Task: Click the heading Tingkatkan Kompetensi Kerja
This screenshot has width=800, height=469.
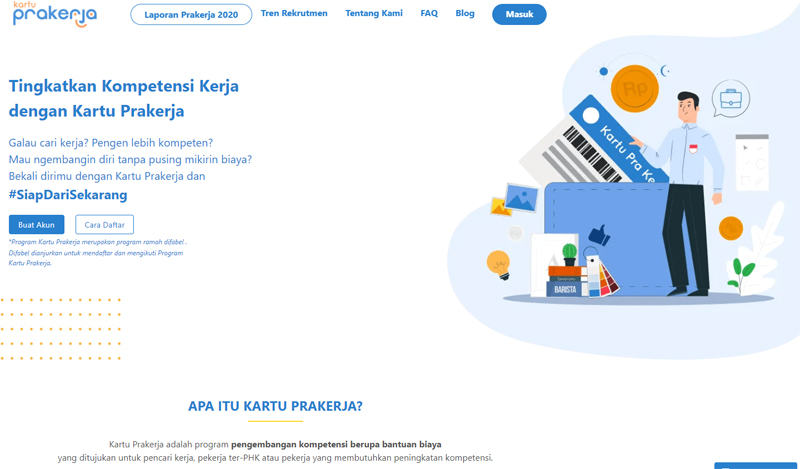Action: tap(123, 86)
